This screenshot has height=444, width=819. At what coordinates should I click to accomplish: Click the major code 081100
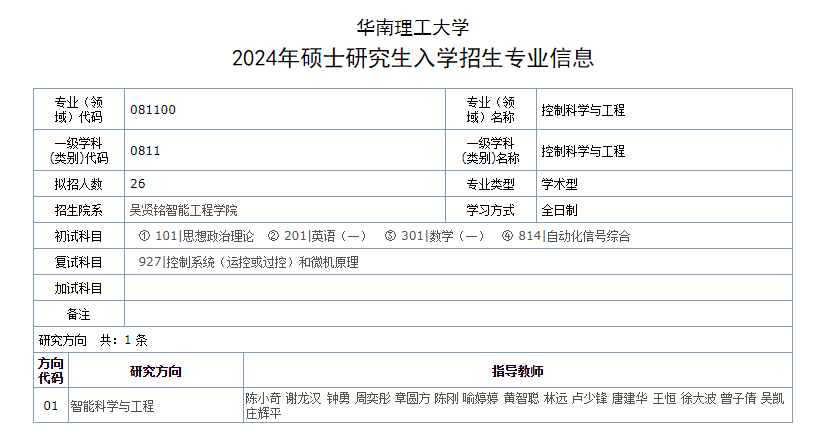[153, 110]
